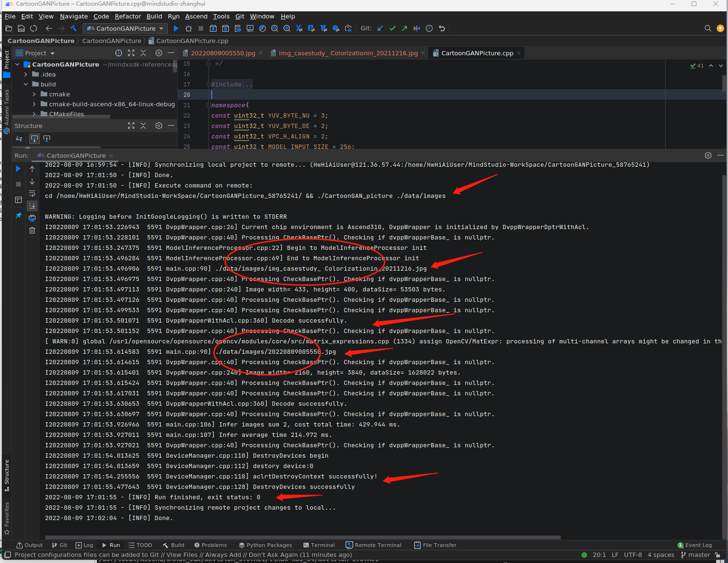
Task: Open the project folder icon in toolbar
Action: click(9, 28)
